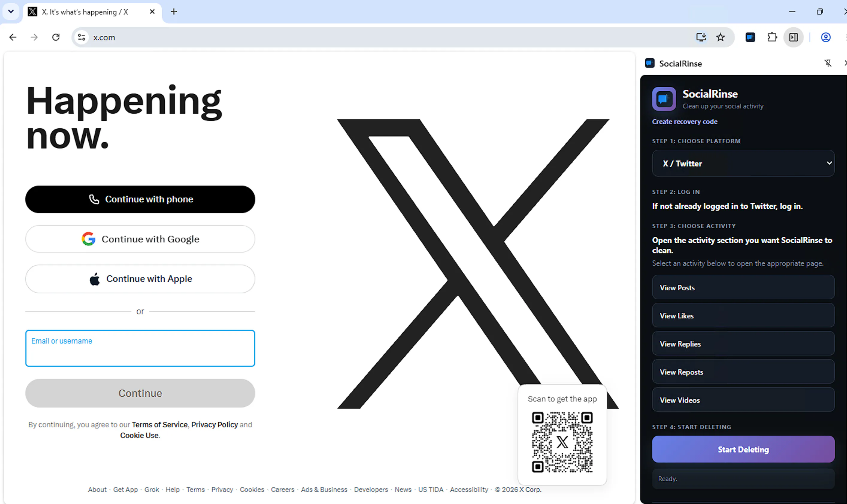Focus the Email or username field
Screen dimensions: 847x504
(x=140, y=348)
